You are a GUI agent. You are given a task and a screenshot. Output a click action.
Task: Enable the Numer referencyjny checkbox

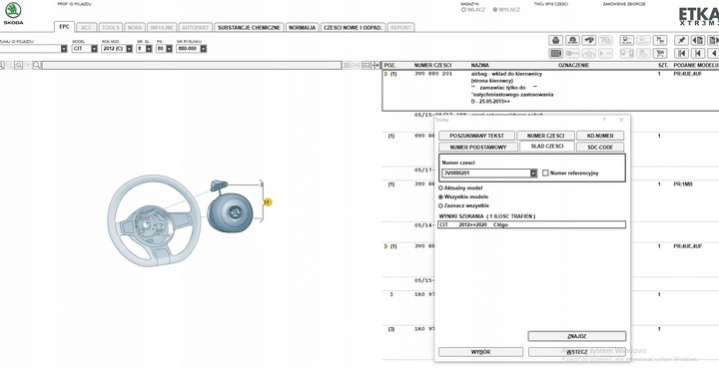point(545,173)
